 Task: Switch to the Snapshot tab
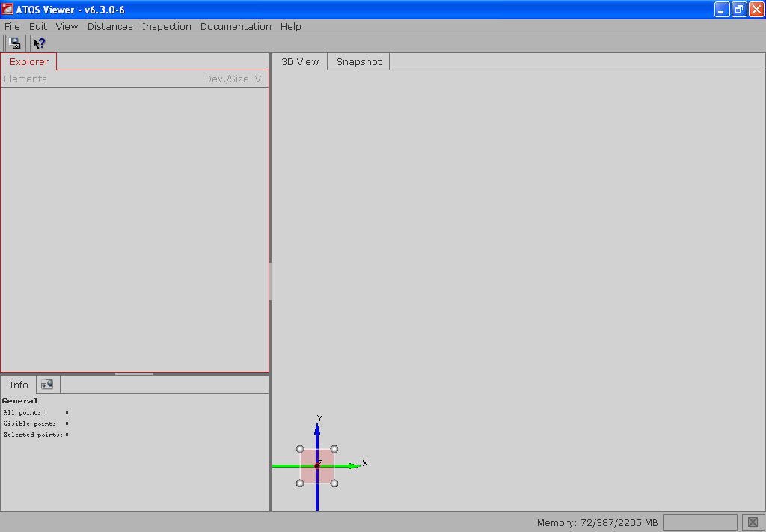(359, 61)
